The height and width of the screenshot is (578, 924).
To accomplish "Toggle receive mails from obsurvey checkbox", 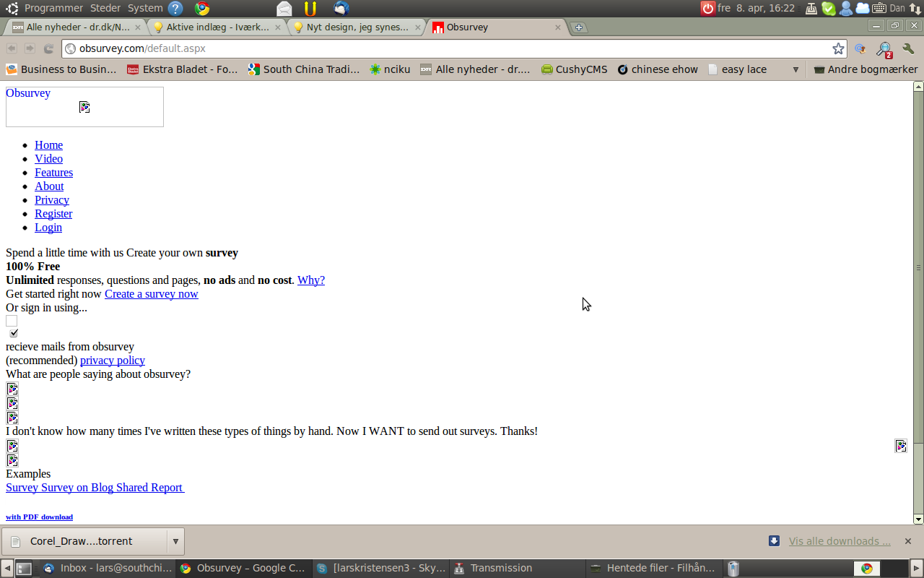I will (x=13, y=333).
